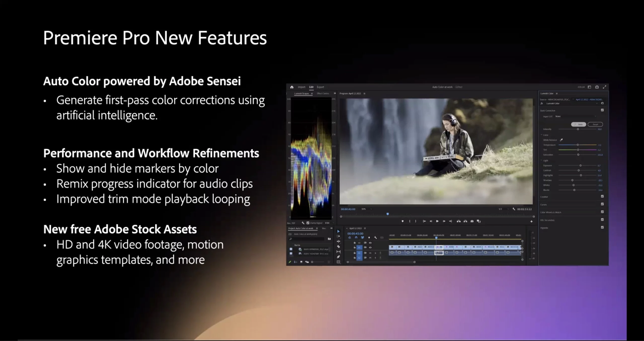
Task: Add marker in Program monitor
Action: tap(403, 221)
